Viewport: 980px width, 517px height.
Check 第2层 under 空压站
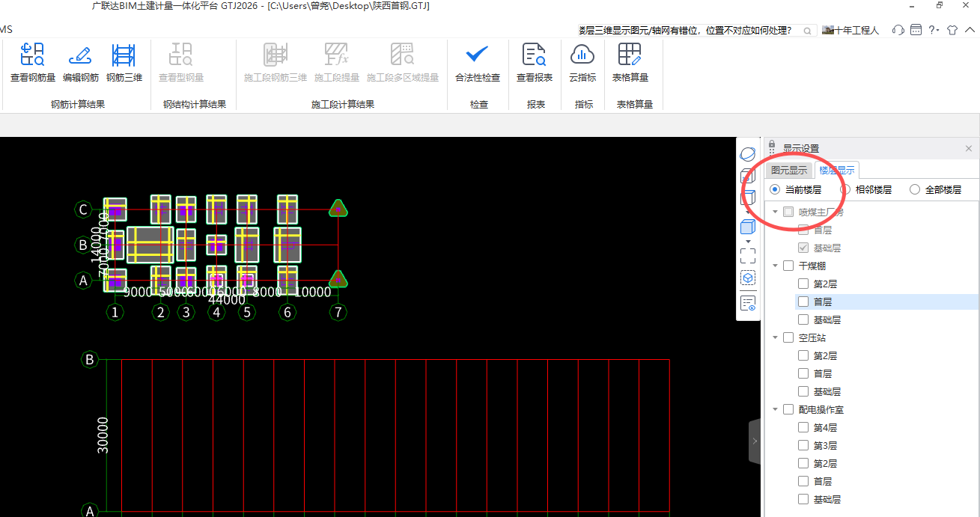[803, 355]
